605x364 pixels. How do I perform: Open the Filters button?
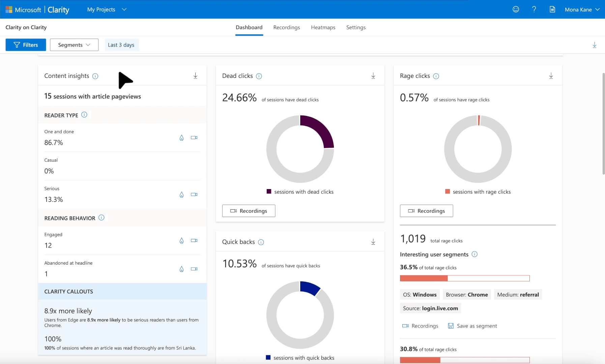(26, 45)
